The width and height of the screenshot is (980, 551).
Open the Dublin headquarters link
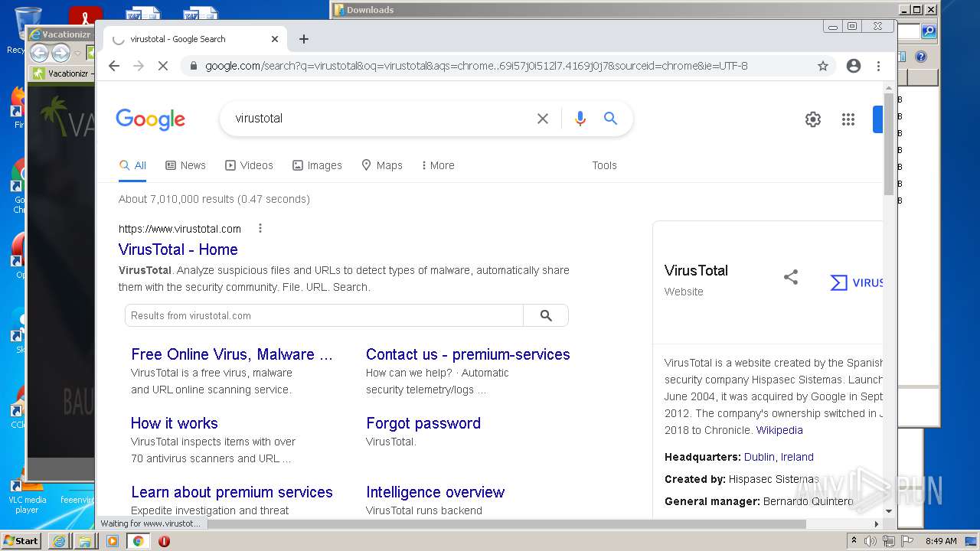pos(759,457)
